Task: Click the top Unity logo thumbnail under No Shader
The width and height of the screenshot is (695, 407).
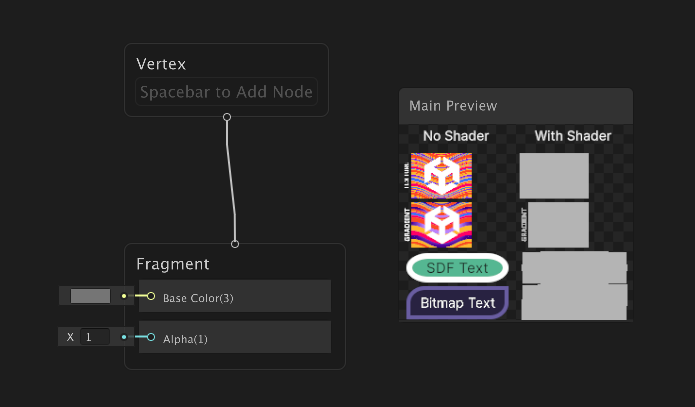Action: point(441,176)
